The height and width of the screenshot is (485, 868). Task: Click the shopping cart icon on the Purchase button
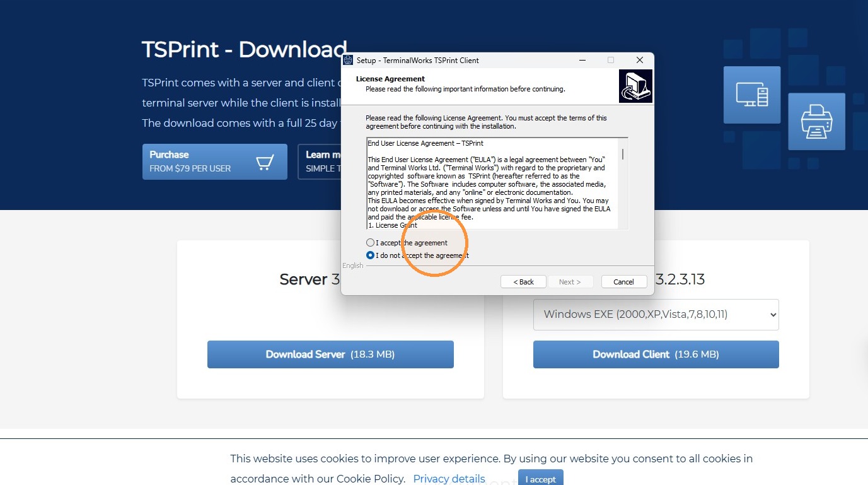[265, 162]
